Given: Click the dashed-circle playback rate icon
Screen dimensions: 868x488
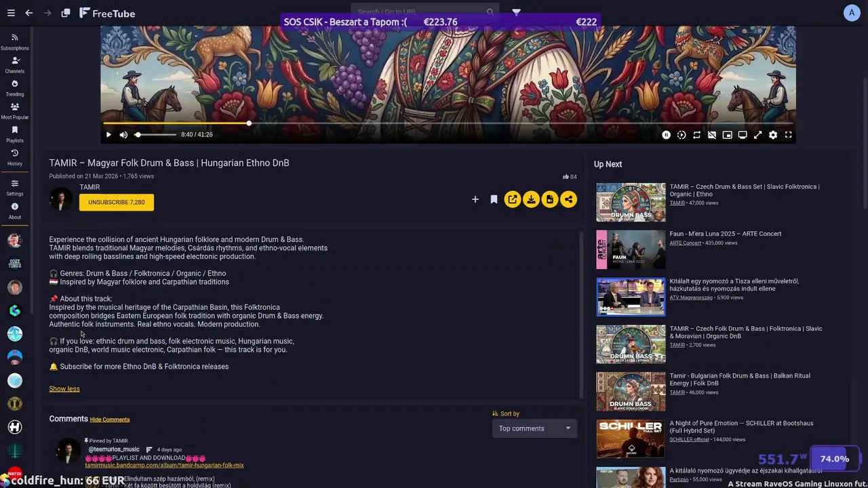Looking at the screenshot, I should point(682,135).
